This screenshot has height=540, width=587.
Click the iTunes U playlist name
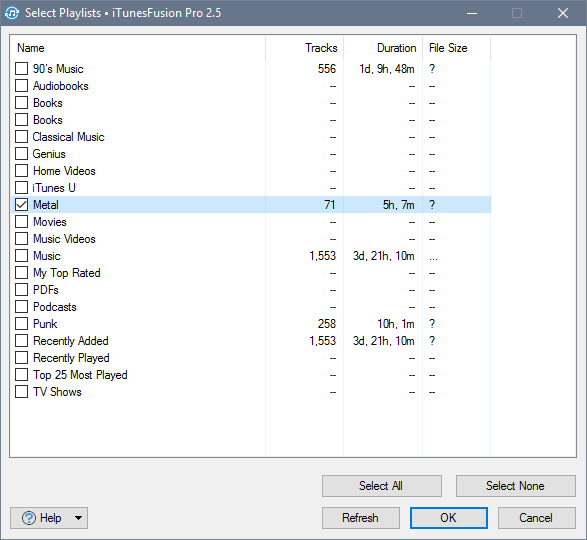[54, 188]
